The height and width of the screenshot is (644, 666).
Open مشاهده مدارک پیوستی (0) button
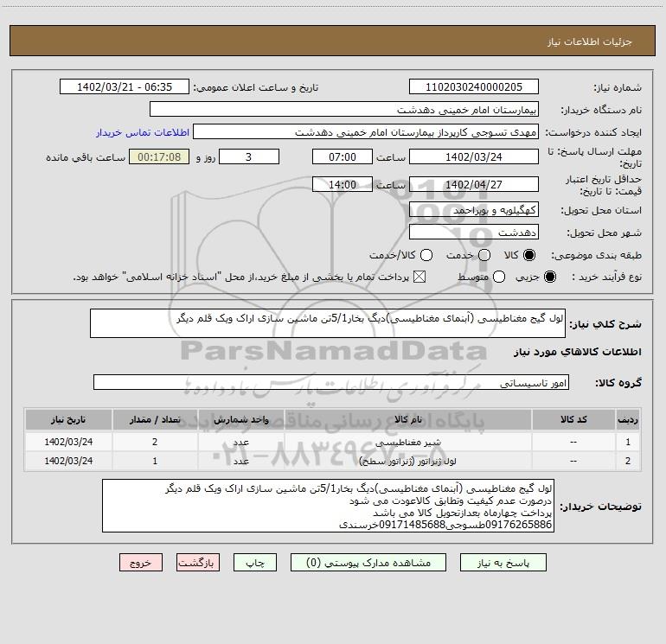coord(368,563)
